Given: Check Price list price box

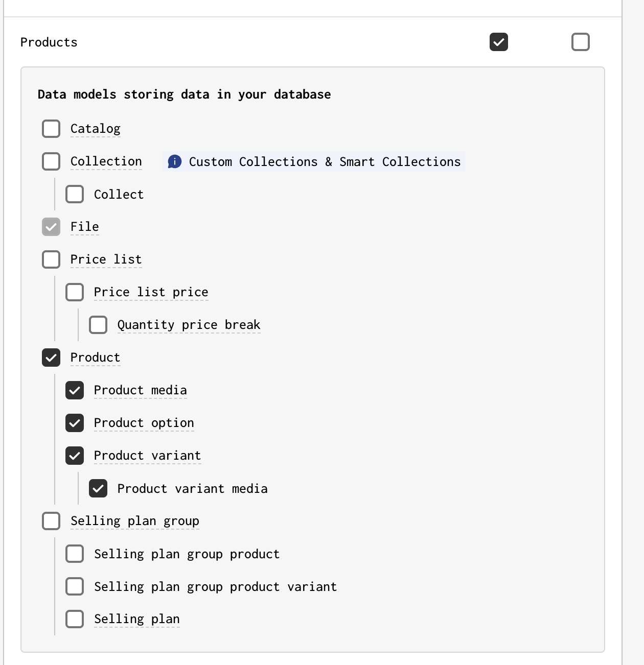Looking at the screenshot, I should point(75,292).
